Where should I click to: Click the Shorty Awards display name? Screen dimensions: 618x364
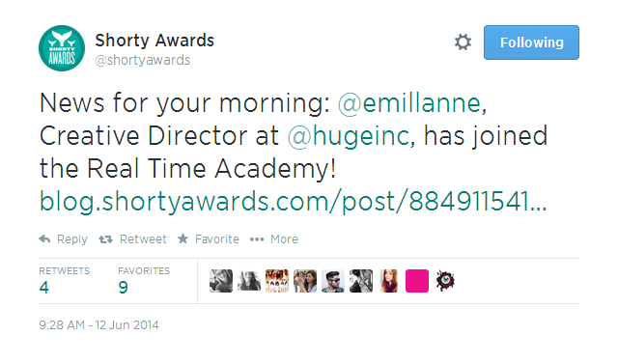click(154, 41)
